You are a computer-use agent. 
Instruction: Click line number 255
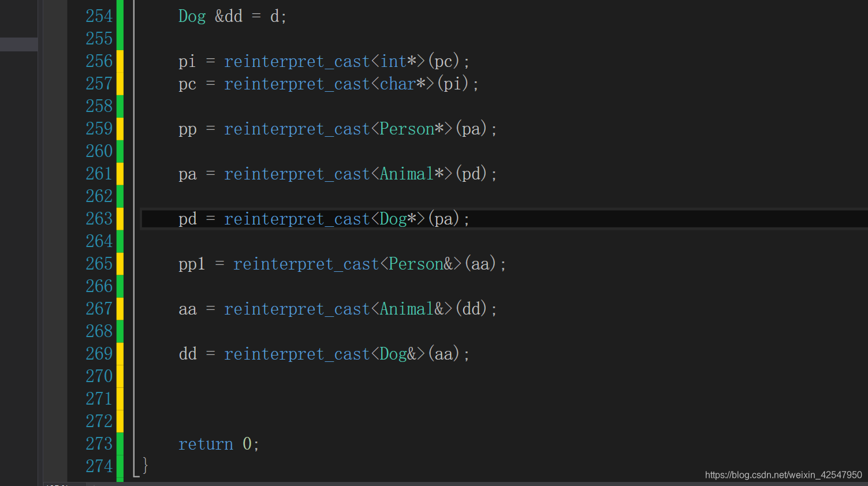[99, 39]
